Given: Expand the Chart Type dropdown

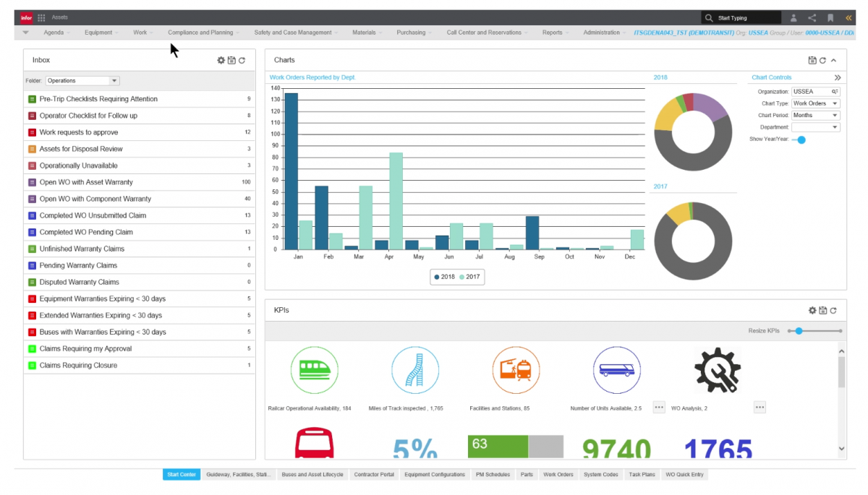Looking at the screenshot, I should [815, 103].
